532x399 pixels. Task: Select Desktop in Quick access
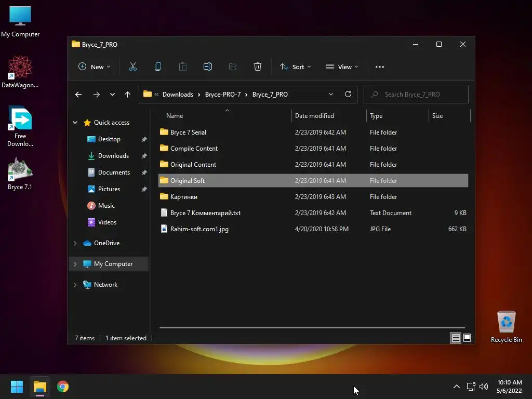coord(109,139)
